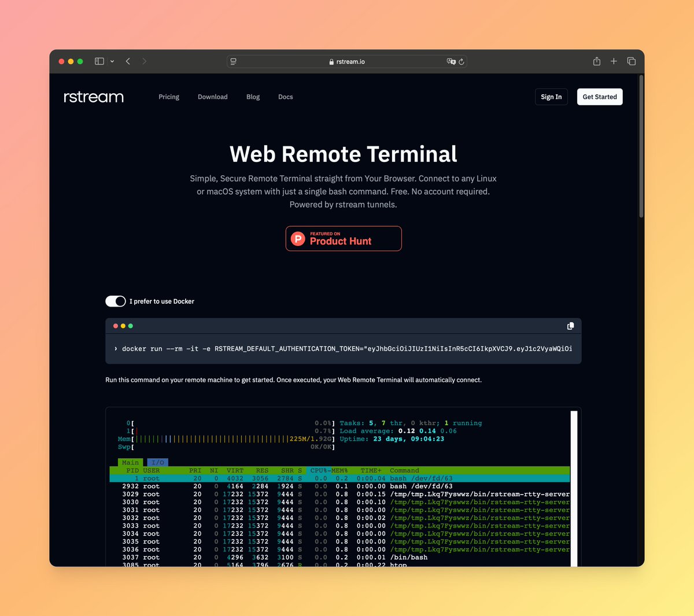Open the page settings icon in address bar
Screen dimensions: 694x616
point(234,61)
